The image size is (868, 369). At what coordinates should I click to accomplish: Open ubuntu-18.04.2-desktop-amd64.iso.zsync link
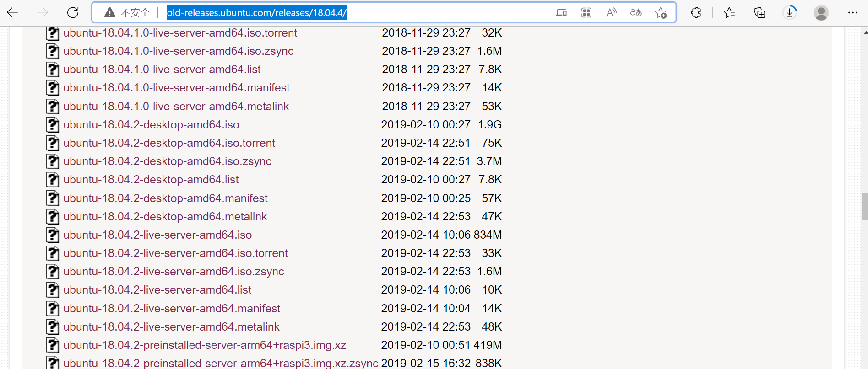[x=168, y=161]
